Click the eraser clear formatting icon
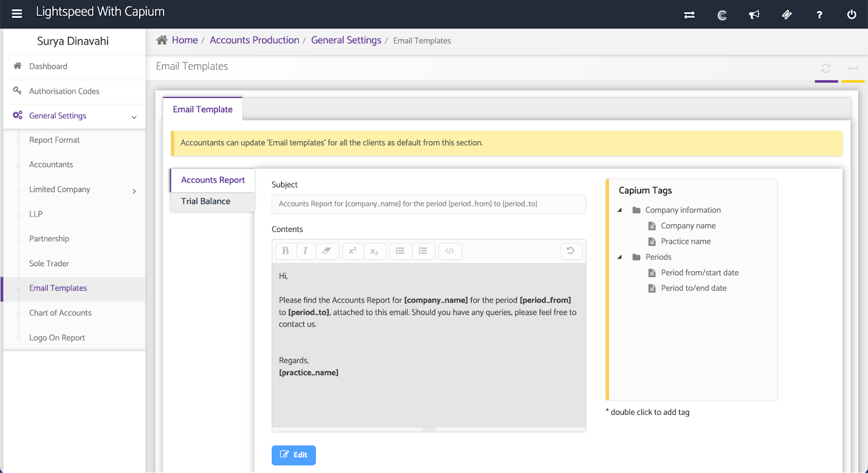 327,251
